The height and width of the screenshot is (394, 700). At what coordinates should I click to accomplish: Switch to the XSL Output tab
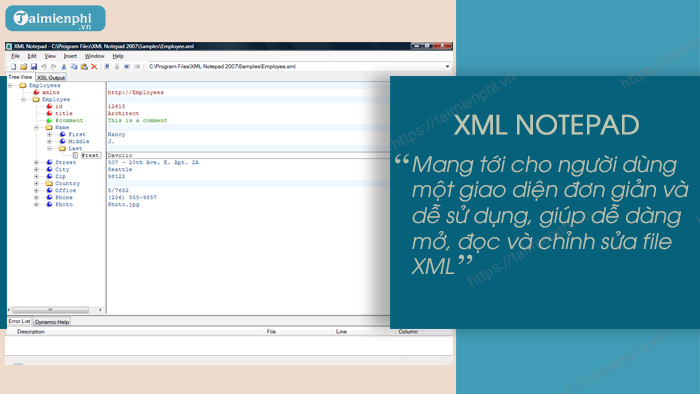point(51,78)
